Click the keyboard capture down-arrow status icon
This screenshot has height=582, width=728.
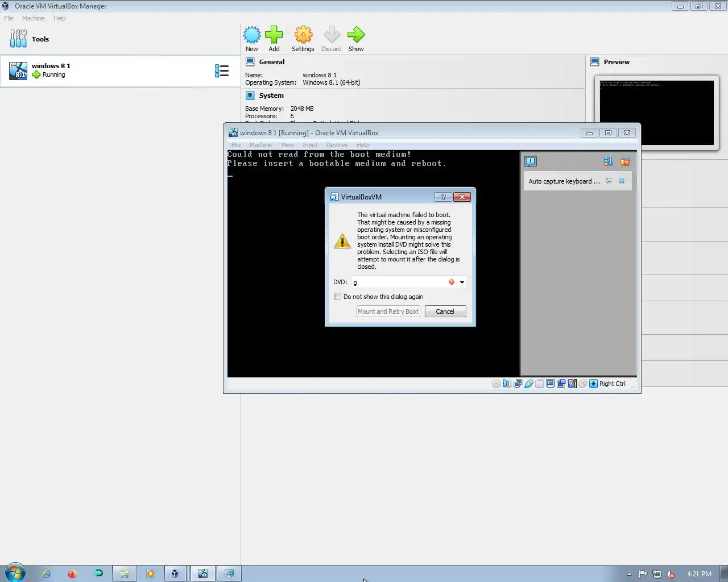(x=593, y=384)
